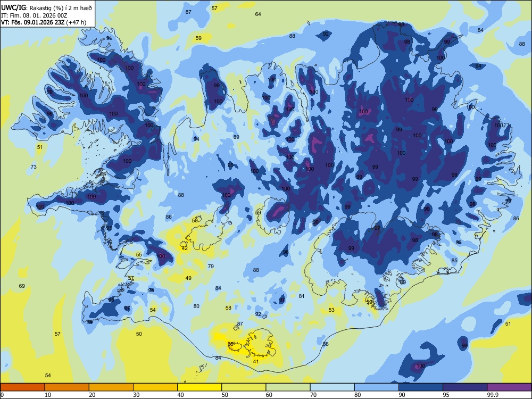Screen dimensions: 532x399
Task: Select the humidity value '81' on the map
Action: 302,296
